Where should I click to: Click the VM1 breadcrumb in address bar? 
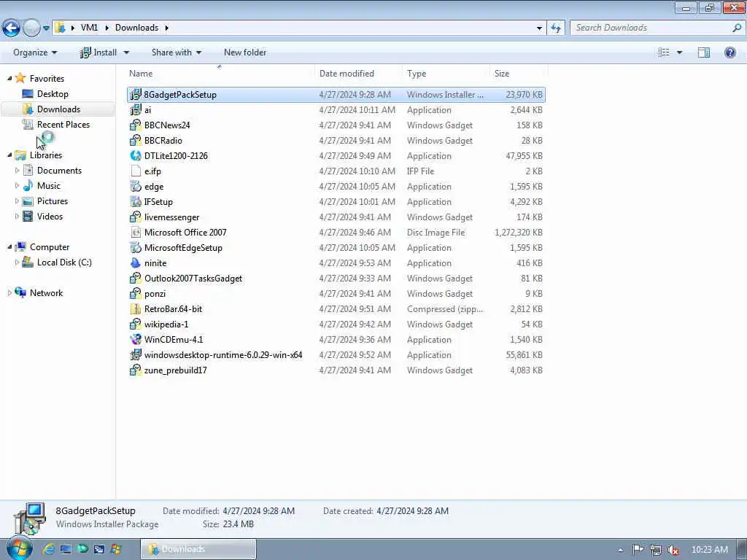(x=89, y=28)
